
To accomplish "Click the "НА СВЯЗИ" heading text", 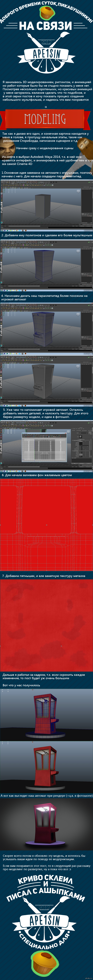I will tap(46, 26).
